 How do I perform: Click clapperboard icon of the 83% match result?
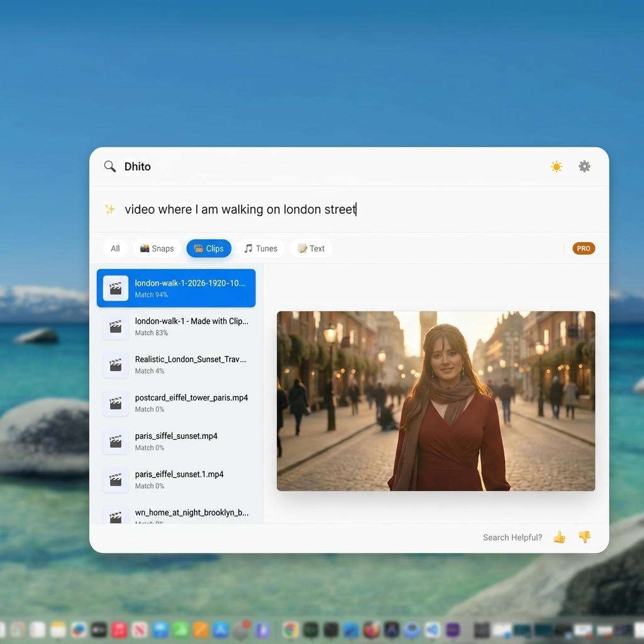116,326
